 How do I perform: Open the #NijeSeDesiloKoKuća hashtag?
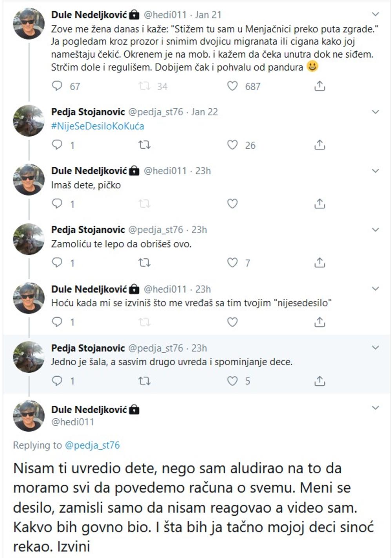point(98,126)
